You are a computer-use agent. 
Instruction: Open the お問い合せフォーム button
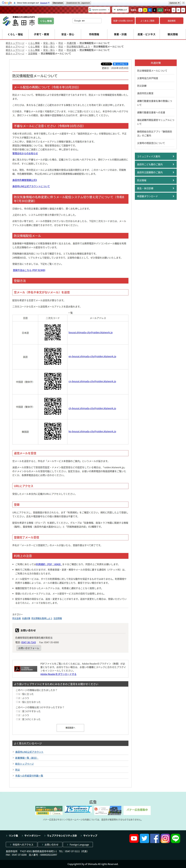click(x=29, y=648)
